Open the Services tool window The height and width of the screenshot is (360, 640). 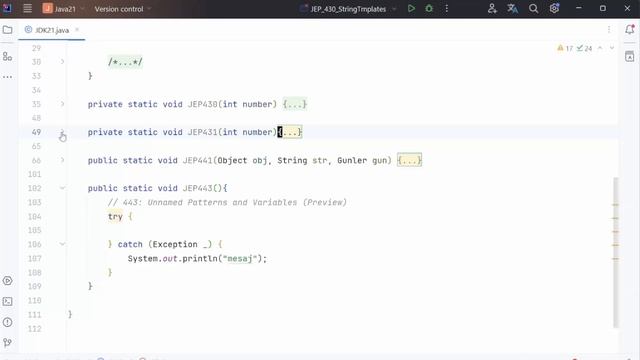point(7,280)
